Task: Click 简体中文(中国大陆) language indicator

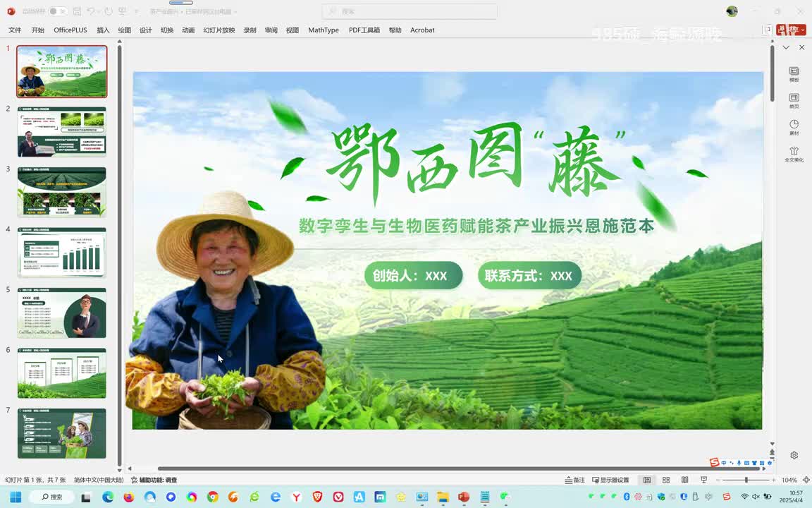Action: 99,480
